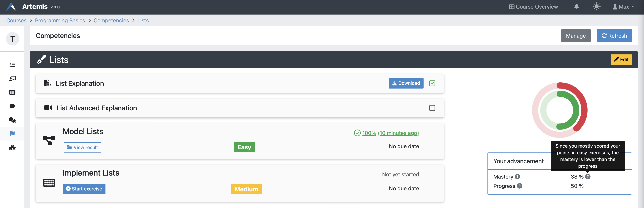Click the notification bell icon

(577, 7)
